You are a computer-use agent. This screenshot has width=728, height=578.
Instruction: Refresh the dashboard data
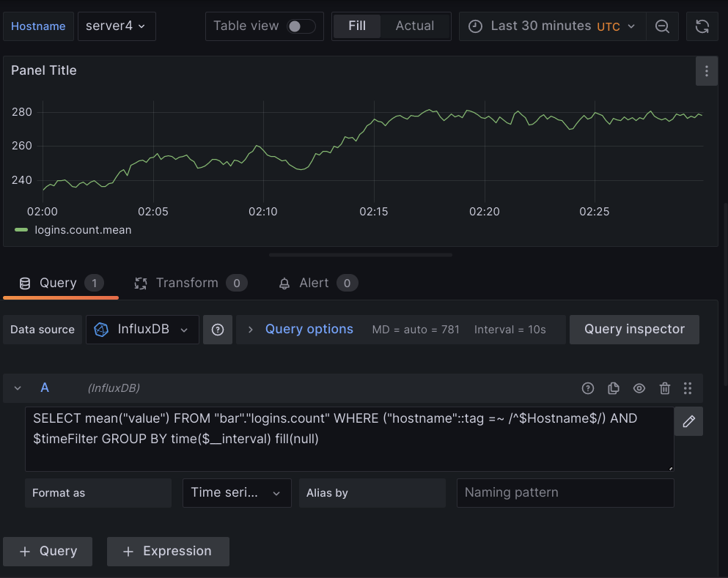coord(702,26)
